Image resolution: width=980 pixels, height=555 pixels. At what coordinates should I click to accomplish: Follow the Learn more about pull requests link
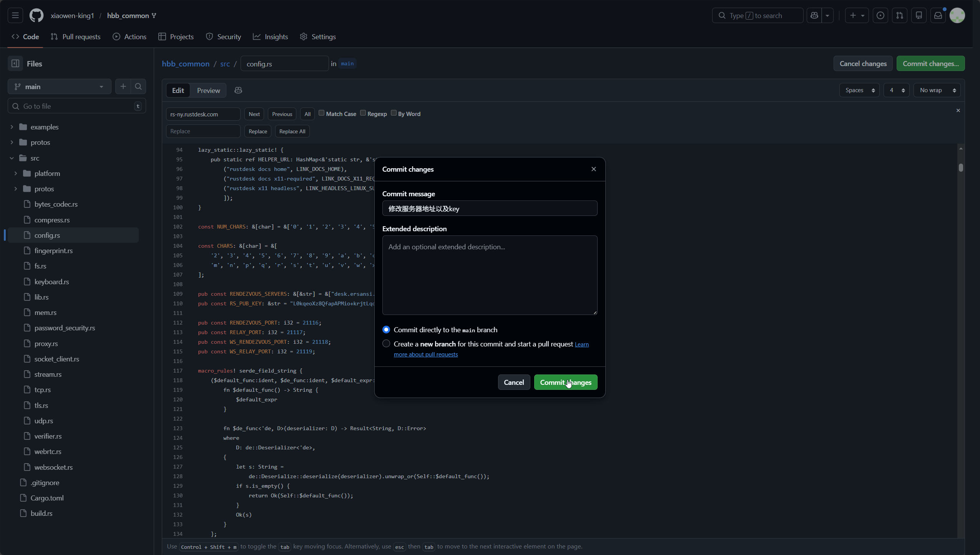pos(425,355)
